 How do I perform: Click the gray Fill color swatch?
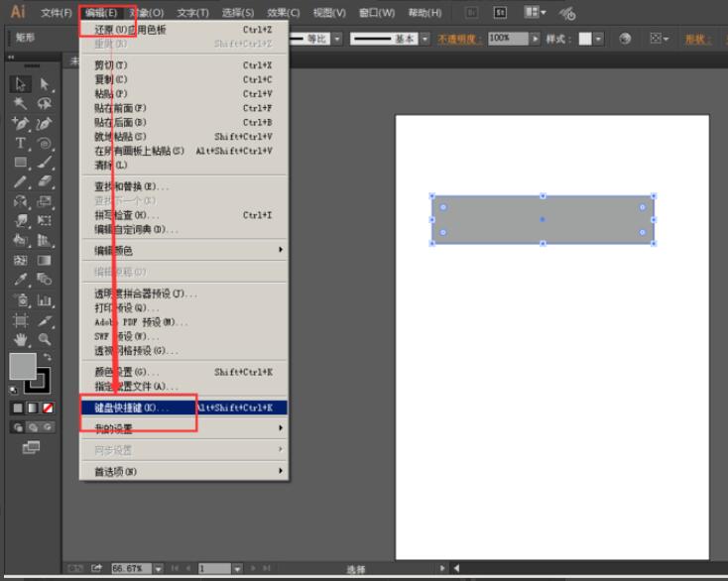tap(23, 366)
